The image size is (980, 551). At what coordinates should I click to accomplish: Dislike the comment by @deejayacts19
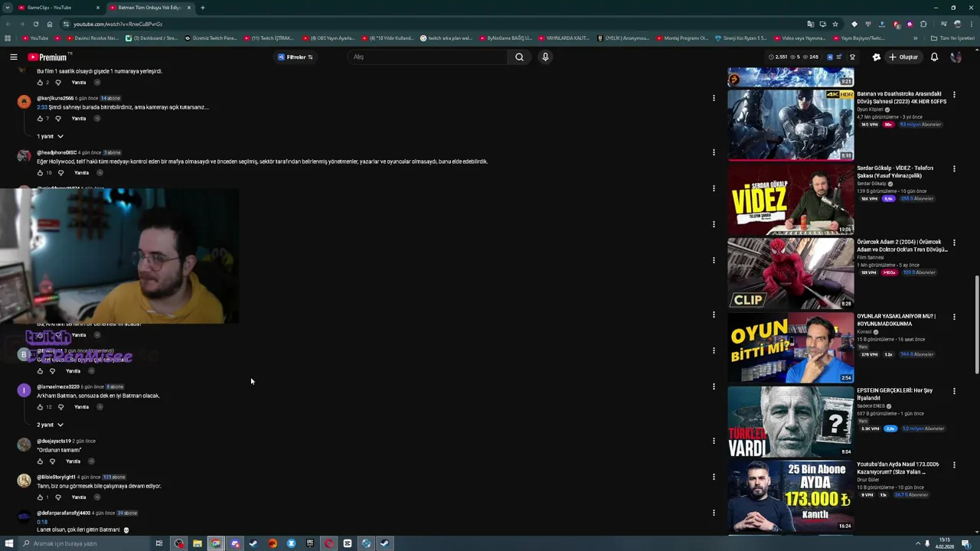point(52,461)
